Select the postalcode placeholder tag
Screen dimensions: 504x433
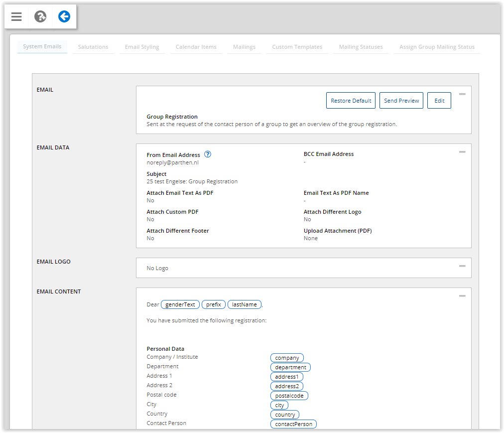(289, 395)
